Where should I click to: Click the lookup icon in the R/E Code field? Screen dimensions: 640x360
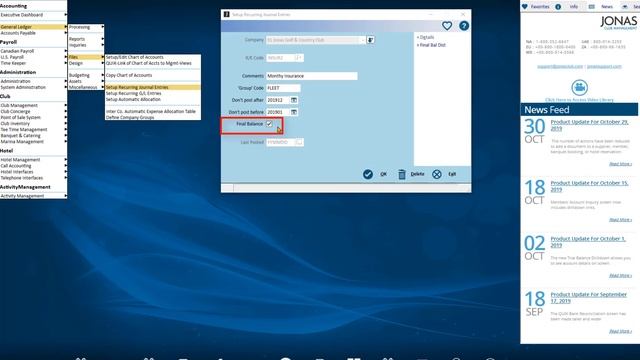tap(298, 58)
